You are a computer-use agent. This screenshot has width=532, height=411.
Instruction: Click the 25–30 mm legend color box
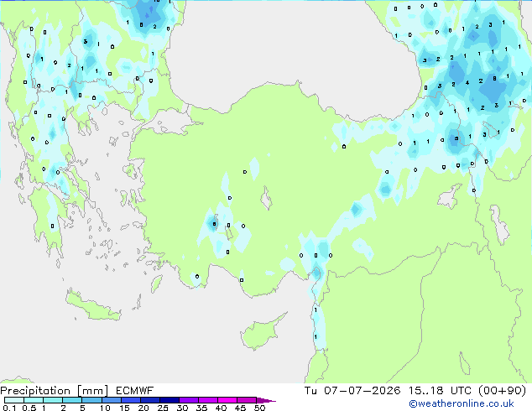(169, 400)
